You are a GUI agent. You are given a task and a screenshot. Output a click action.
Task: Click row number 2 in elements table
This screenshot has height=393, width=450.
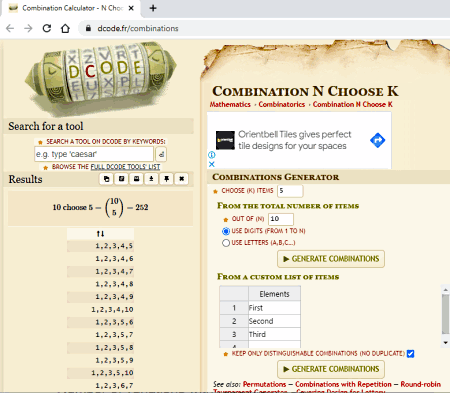(x=234, y=321)
